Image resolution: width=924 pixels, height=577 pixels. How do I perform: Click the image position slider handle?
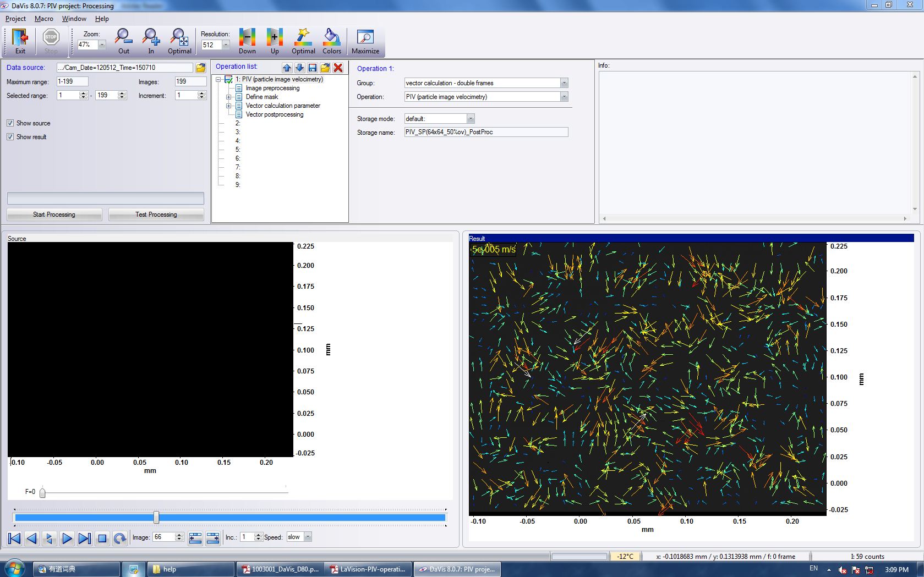[x=156, y=517]
